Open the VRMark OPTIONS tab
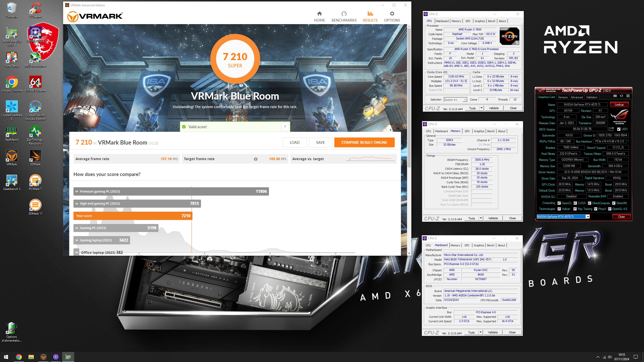Viewport: 644px width, 362px height. (392, 17)
